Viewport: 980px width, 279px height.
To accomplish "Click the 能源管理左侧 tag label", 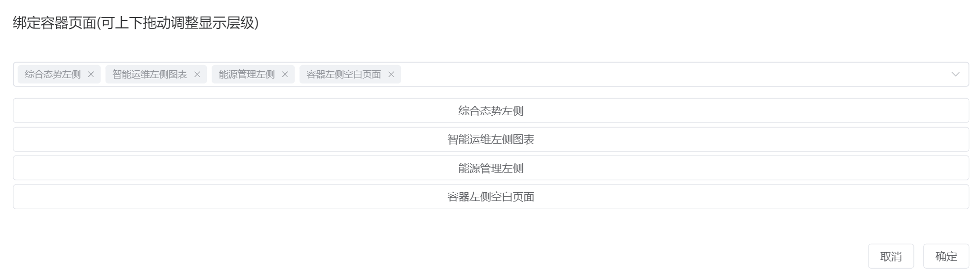I will click(x=247, y=74).
